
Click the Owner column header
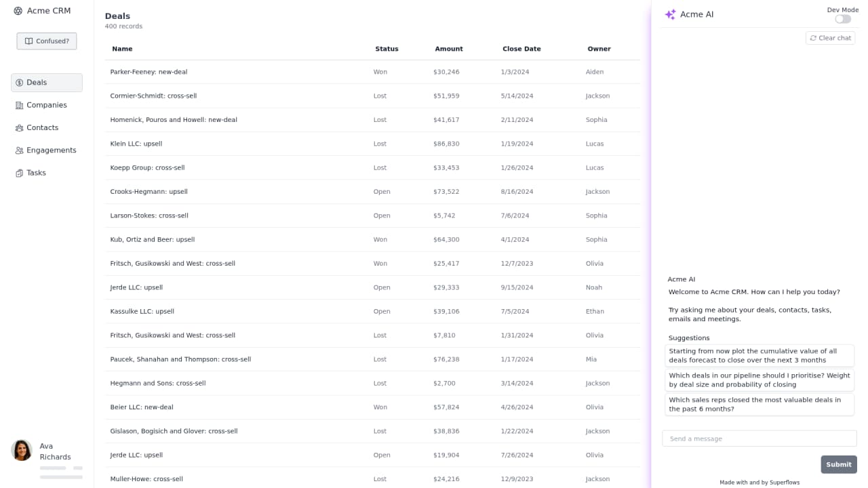(x=599, y=49)
